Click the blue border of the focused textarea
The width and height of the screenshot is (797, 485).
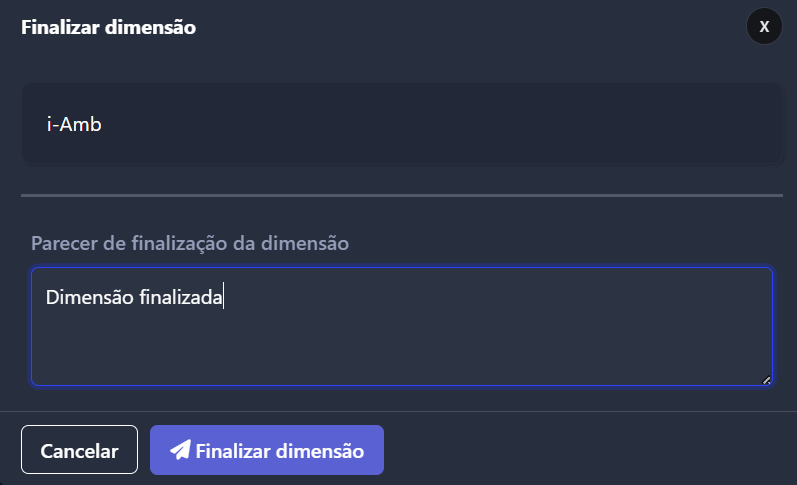(402, 268)
